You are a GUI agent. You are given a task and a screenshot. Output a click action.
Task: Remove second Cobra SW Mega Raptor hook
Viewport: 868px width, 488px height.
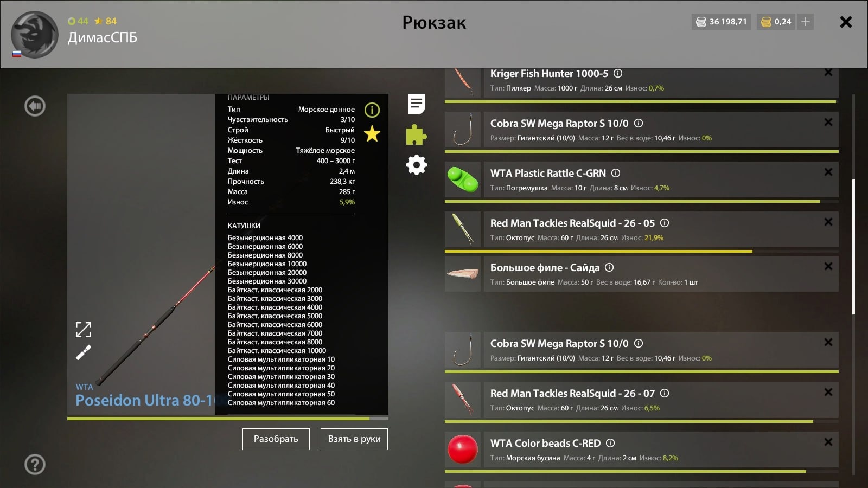[x=828, y=343]
